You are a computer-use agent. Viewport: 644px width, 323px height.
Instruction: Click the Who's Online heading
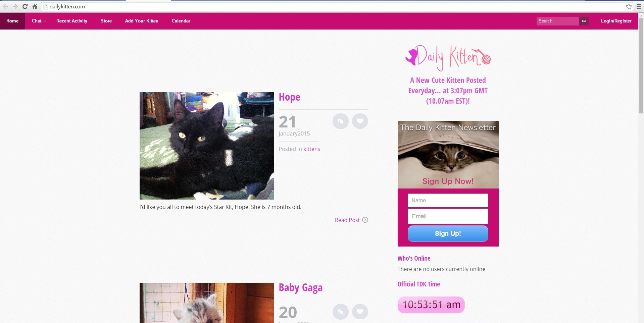pyautogui.click(x=414, y=258)
